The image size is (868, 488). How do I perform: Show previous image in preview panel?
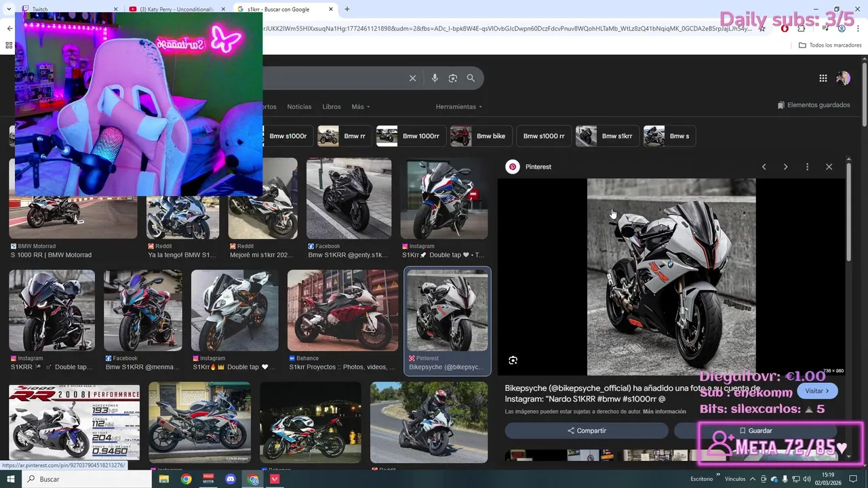pyautogui.click(x=764, y=167)
